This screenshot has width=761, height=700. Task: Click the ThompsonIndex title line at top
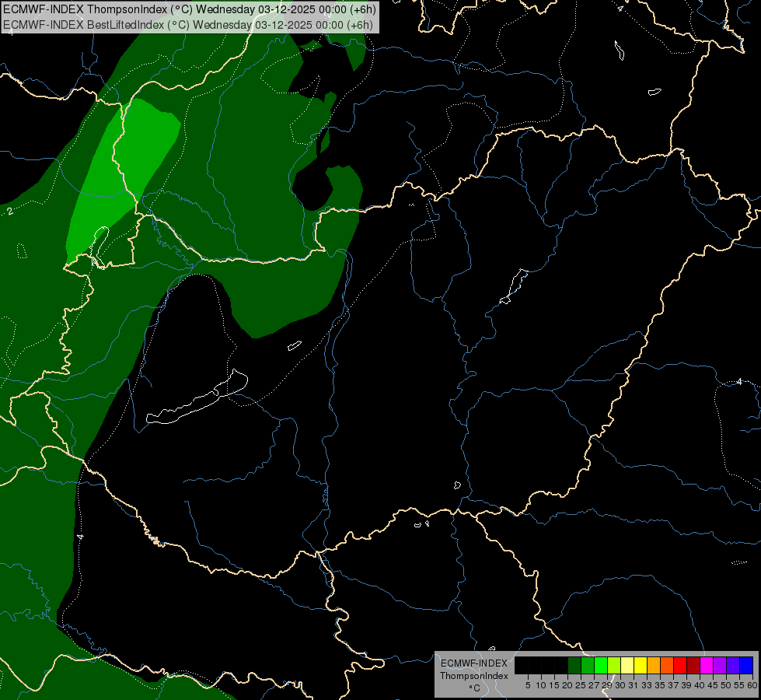pos(190,9)
